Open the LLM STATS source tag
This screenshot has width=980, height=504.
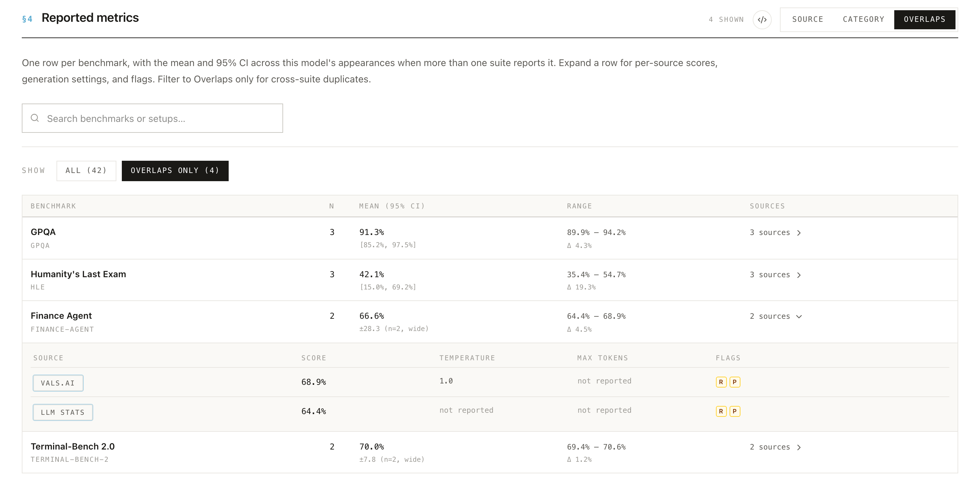[x=63, y=412]
